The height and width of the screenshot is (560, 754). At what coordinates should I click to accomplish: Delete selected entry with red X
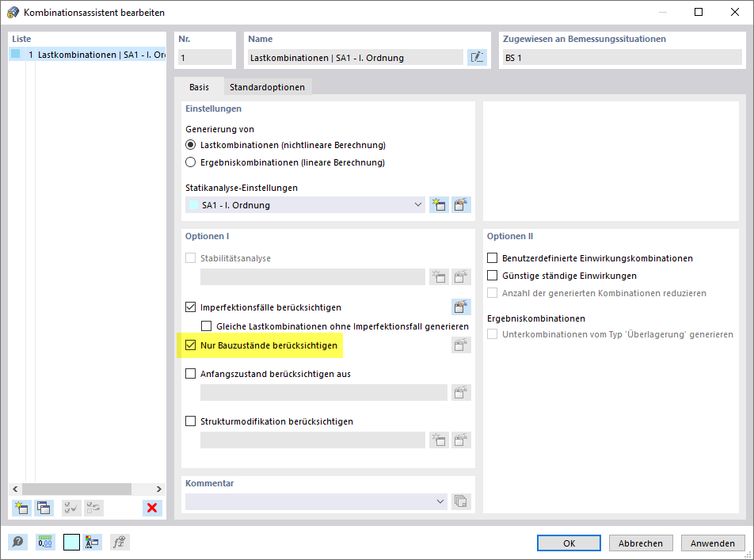[152, 508]
